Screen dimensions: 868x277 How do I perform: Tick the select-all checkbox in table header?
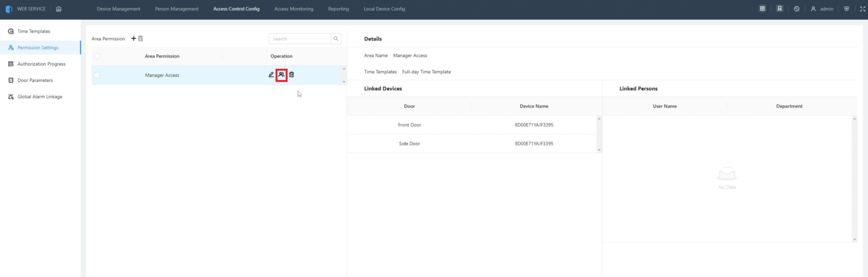tap(97, 56)
